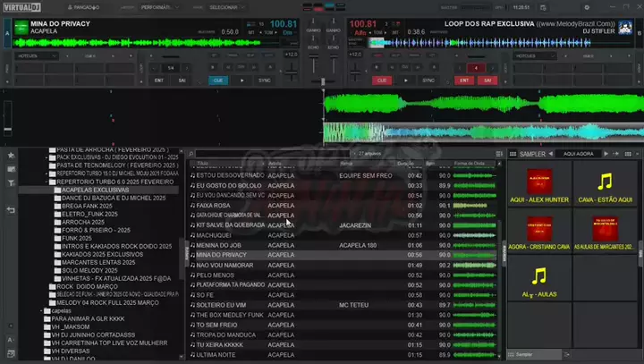The image size is (644, 364).
Task: Select track NAO VOU NAMORAR
Action: click(x=343, y=266)
